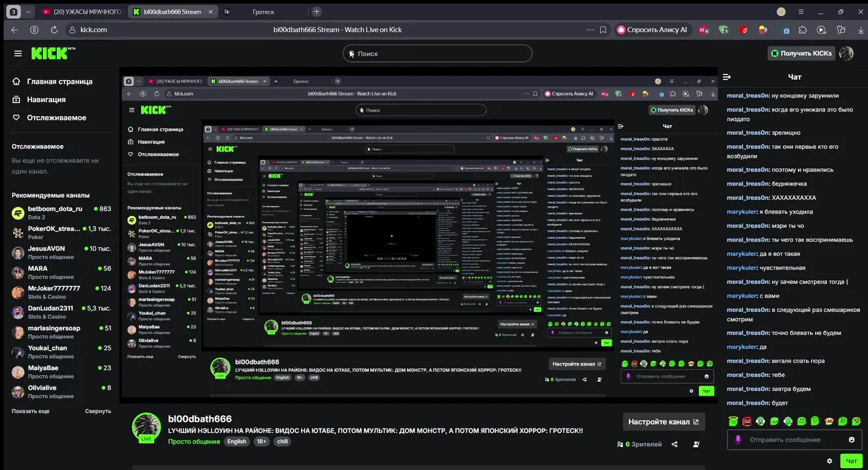Close the bl00dbath666 Stream tab

[x=209, y=12]
